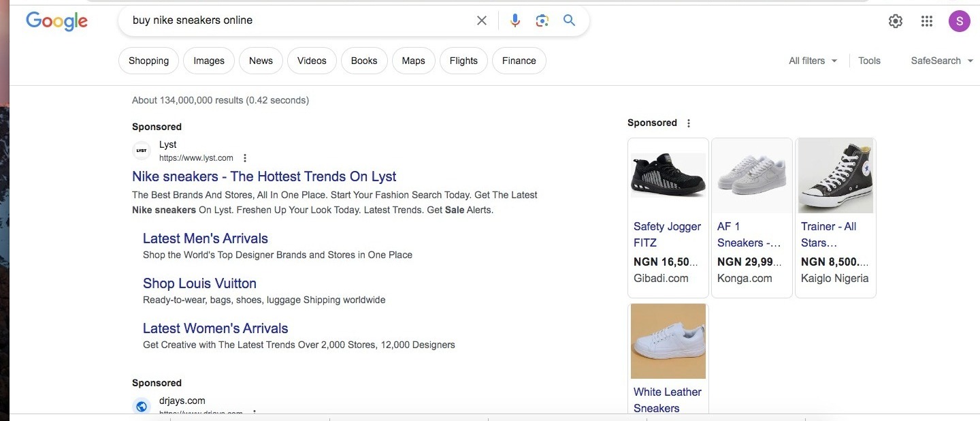
Task: Switch to the News filter tab
Action: point(261,61)
